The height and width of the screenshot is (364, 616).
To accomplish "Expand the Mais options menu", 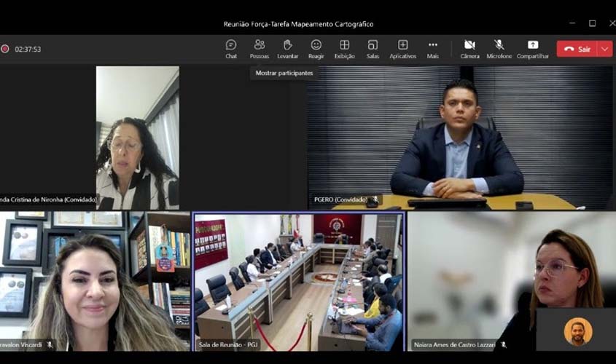I will [433, 49].
